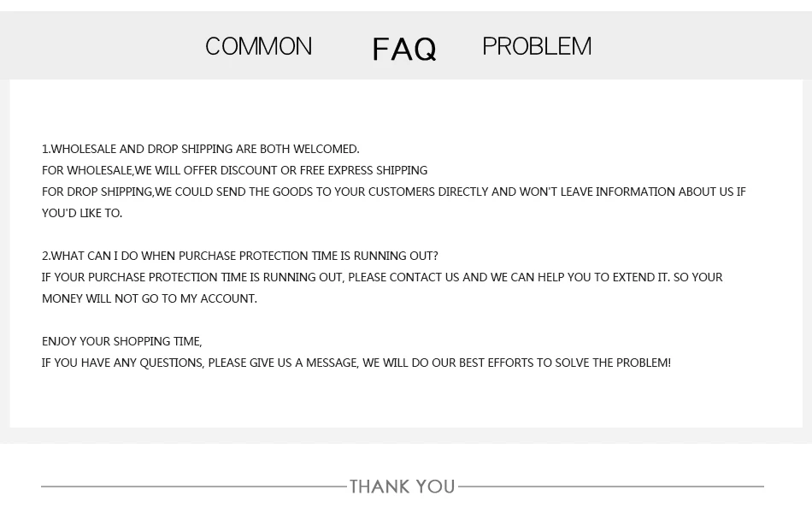Screen dimensions: 812x531
Task: Click the horizontal line right of THANK YOU
Action: click(611, 487)
